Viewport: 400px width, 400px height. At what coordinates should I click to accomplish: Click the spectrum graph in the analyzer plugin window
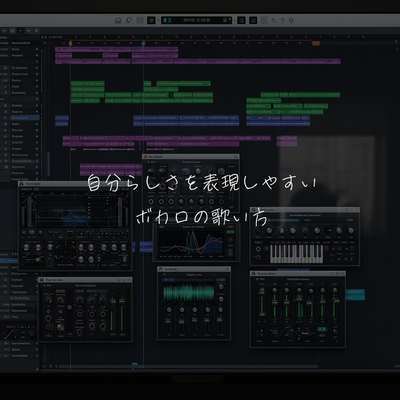click(191, 244)
